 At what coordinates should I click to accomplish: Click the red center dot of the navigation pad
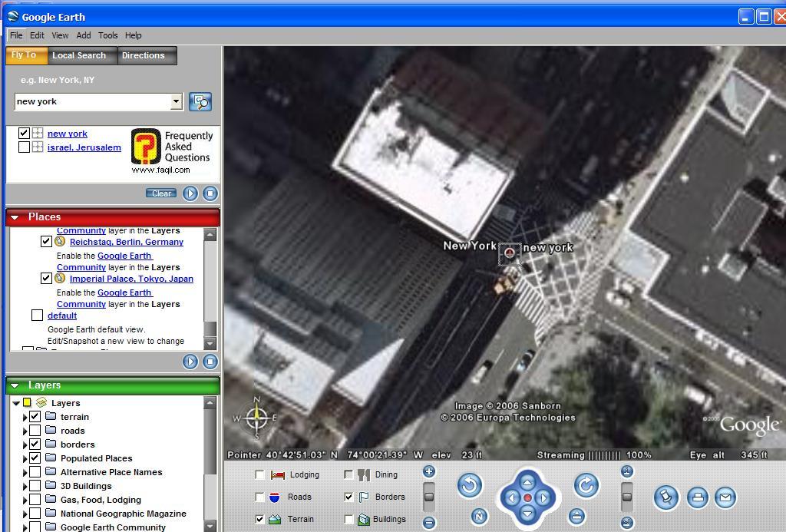click(x=527, y=498)
